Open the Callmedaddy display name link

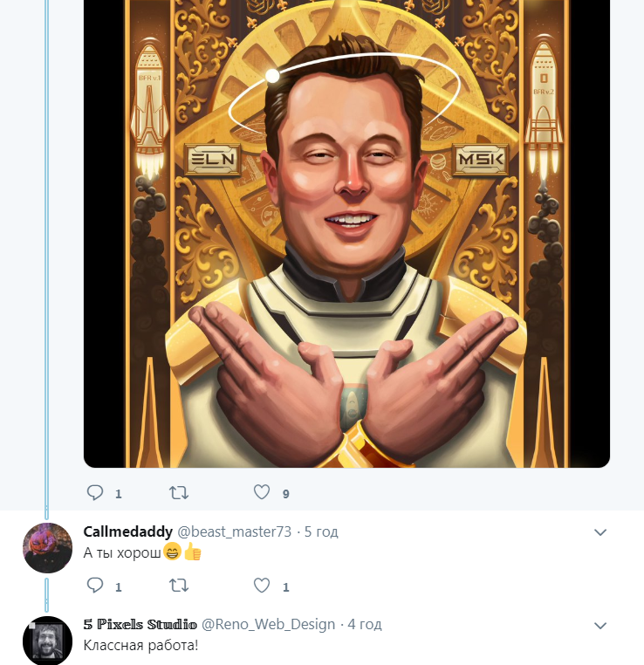pos(127,531)
